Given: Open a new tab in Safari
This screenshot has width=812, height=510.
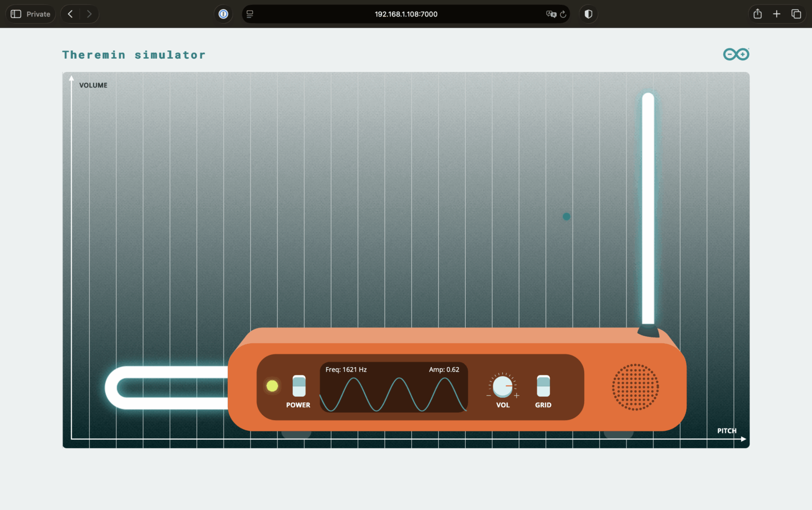Looking at the screenshot, I should pyautogui.click(x=777, y=14).
